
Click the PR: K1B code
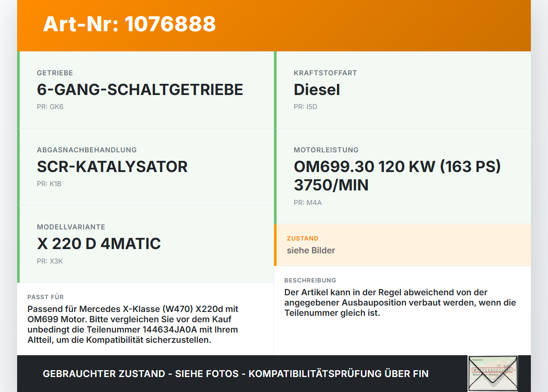coord(49,184)
